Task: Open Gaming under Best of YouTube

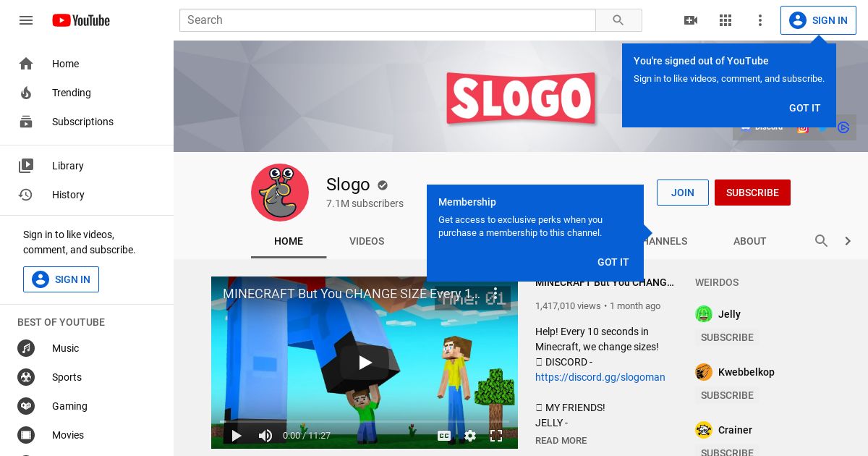Action: coord(87,406)
